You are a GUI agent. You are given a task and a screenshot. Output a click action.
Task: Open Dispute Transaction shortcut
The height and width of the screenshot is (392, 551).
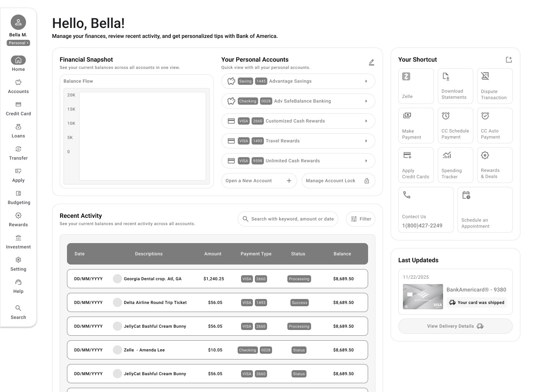pyautogui.click(x=495, y=86)
